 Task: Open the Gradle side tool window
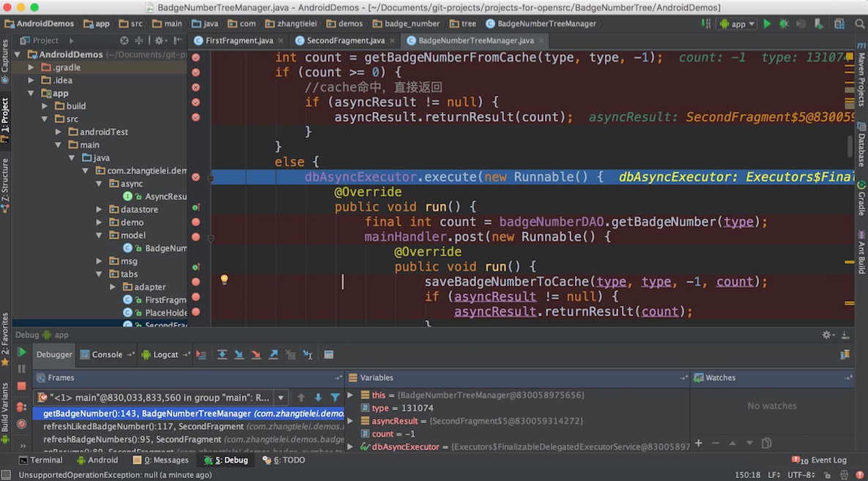[x=861, y=198]
